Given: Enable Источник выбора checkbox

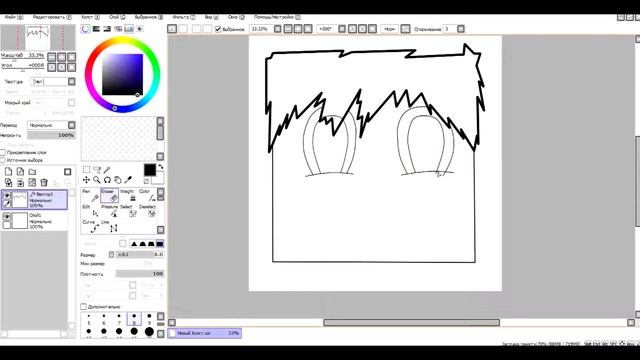Looking at the screenshot, I should [x=3, y=160].
